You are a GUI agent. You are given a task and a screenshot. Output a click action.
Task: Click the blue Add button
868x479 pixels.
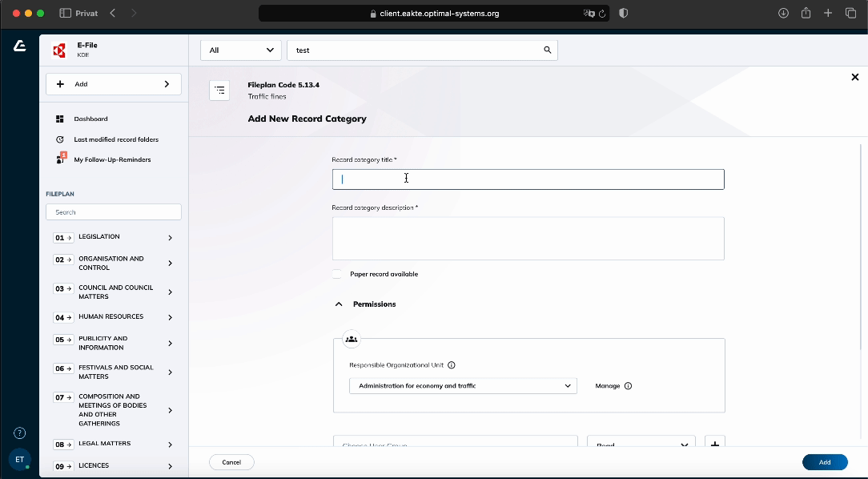pyautogui.click(x=824, y=462)
